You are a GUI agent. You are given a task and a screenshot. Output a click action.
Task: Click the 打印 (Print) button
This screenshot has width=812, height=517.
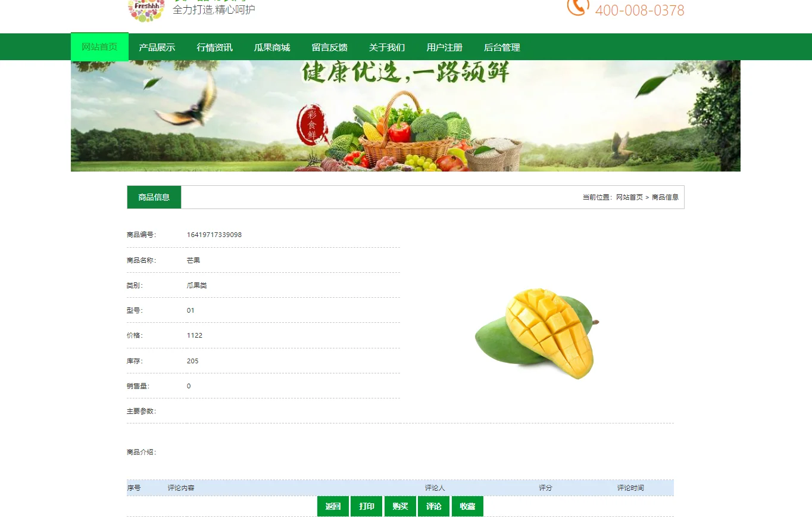click(x=366, y=506)
